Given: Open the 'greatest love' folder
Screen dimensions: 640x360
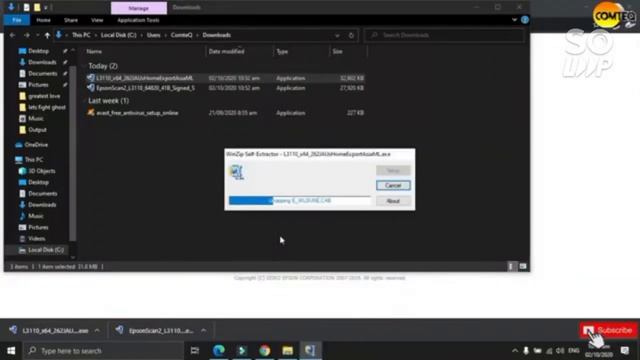Looking at the screenshot, I should point(44,96).
